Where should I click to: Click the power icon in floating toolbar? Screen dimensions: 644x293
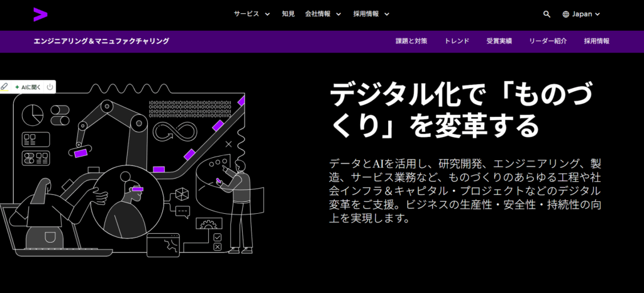coord(49,87)
